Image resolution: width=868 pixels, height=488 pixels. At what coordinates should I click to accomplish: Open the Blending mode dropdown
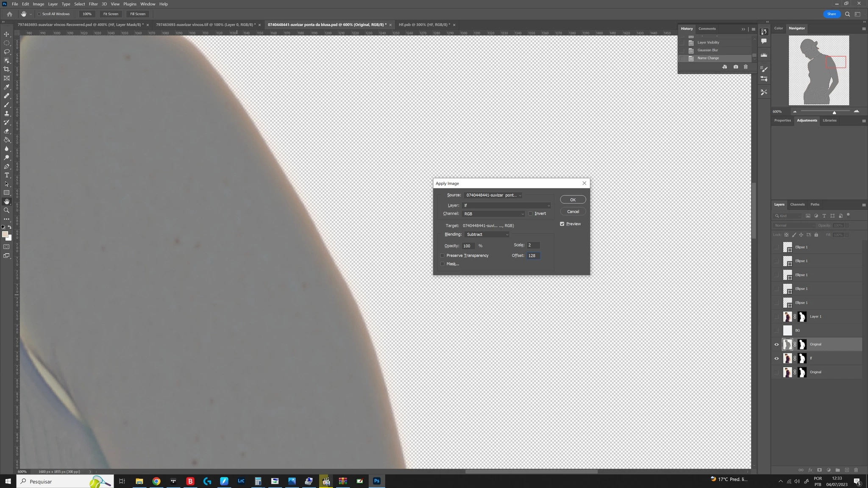(x=487, y=234)
